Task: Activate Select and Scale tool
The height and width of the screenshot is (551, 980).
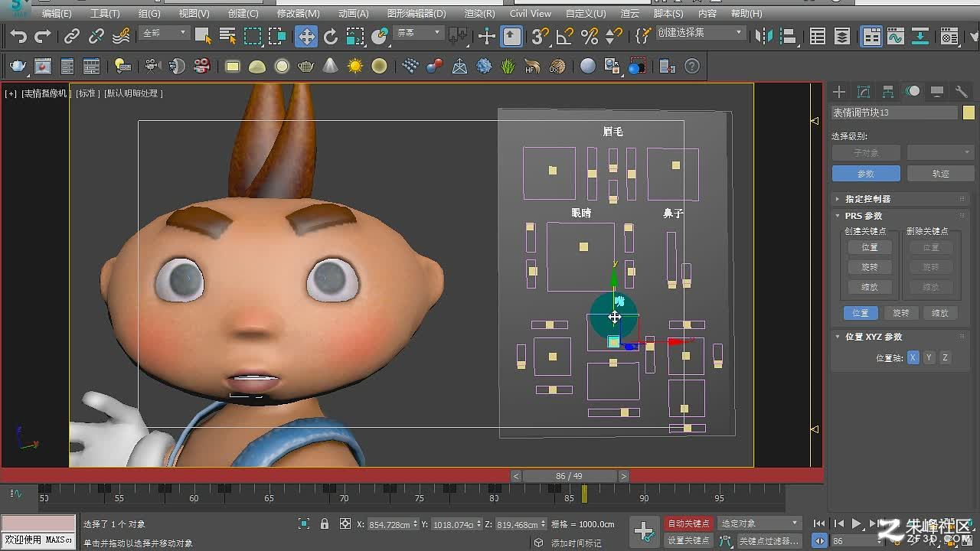Action: click(355, 36)
